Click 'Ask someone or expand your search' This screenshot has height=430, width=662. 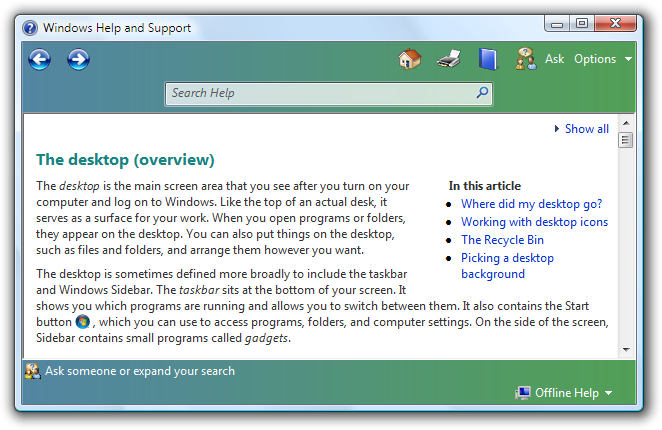[x=140, y=371]
